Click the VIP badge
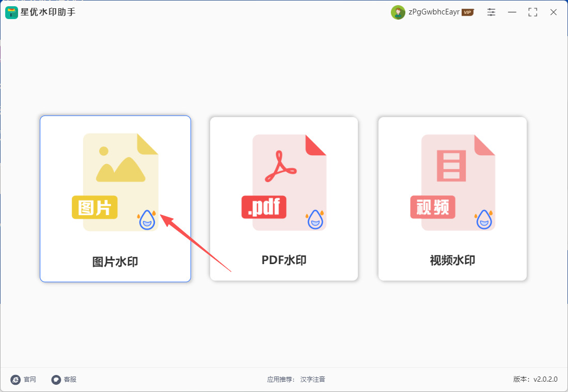 click(468, 12)
